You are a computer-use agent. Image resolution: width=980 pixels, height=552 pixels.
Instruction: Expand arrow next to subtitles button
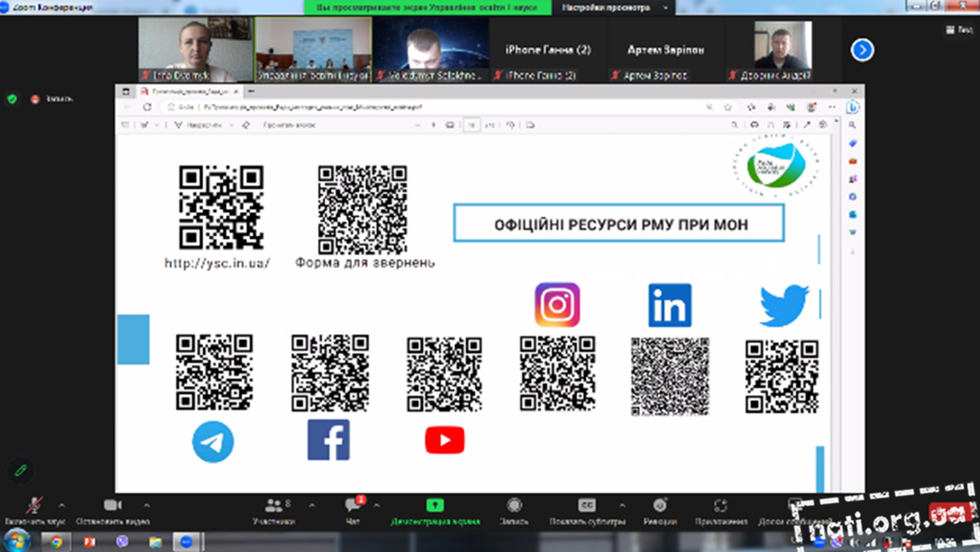(x=622, y=505)
